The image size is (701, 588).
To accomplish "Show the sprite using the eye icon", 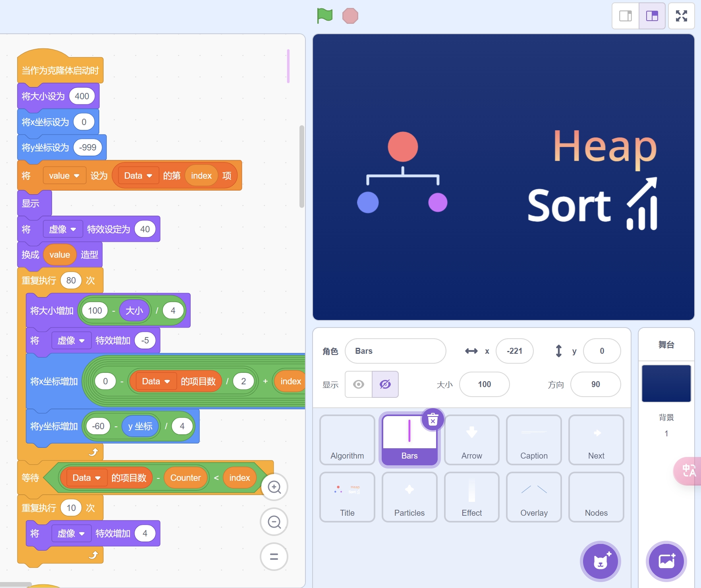I will point(359,384).
